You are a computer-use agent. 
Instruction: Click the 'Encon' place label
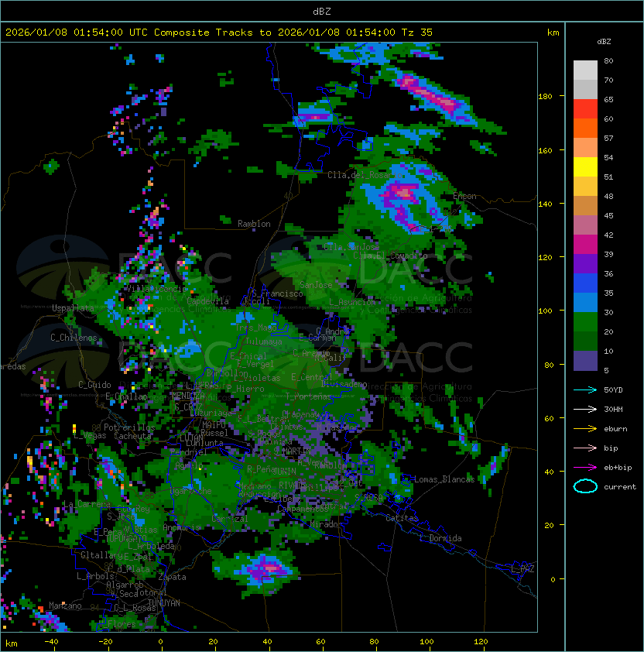click(464, 196)
